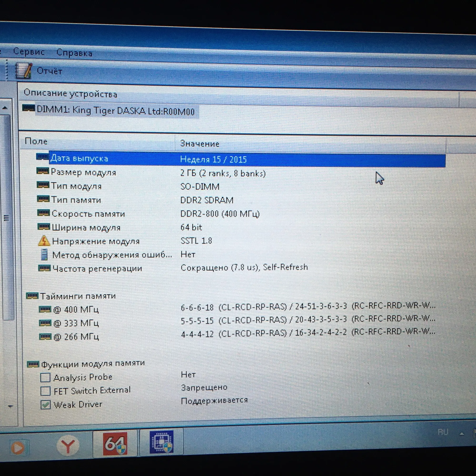Click warning icon beside Напряжение модуля
This screenshot has height=476, width=476.
pos(44,241)
